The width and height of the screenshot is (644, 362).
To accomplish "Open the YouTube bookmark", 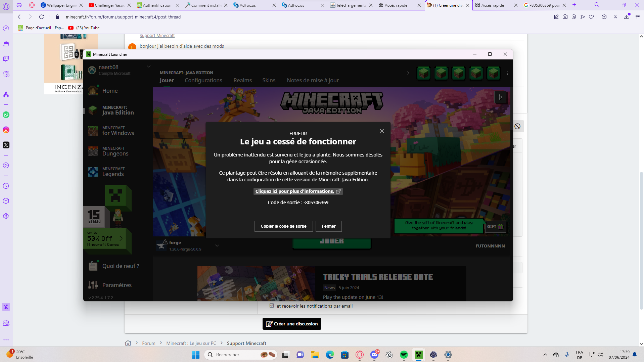I will [x=84, y=28].
